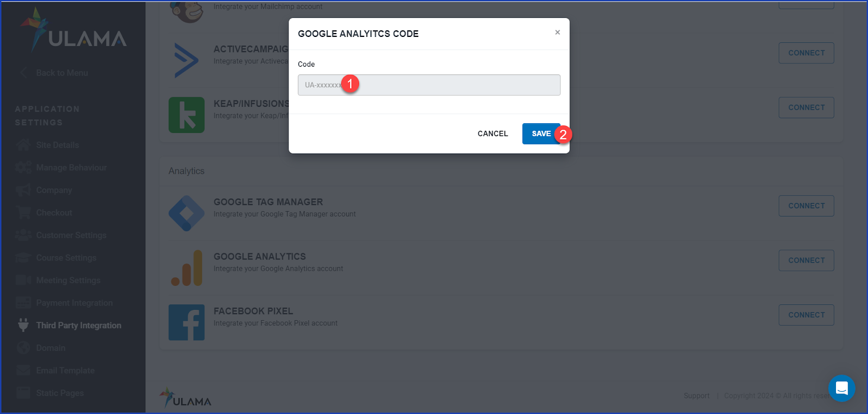Click the Email Template envelope icon

[x=23, y=371]
